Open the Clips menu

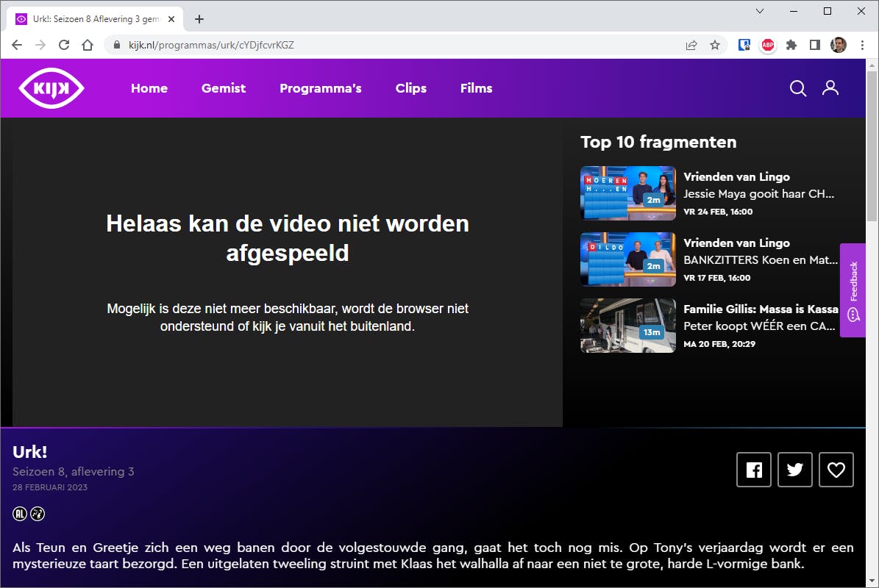click(x=411, y=88)
